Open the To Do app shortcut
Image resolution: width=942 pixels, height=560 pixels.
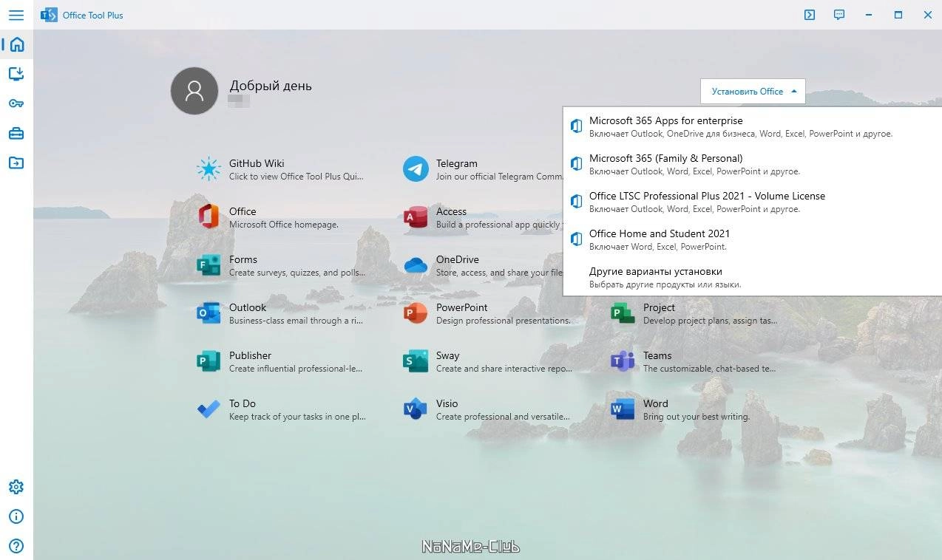coord(281,409)
